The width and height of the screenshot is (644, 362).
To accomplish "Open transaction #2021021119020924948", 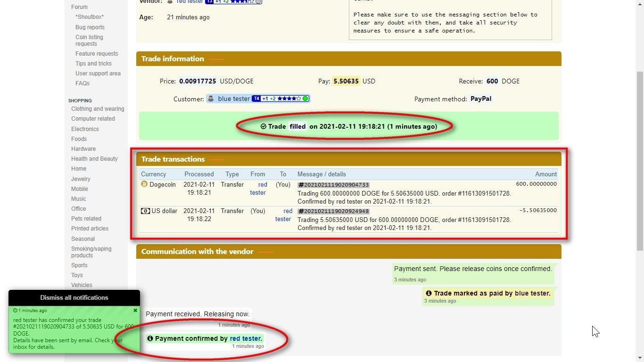I will click(333, 211).
